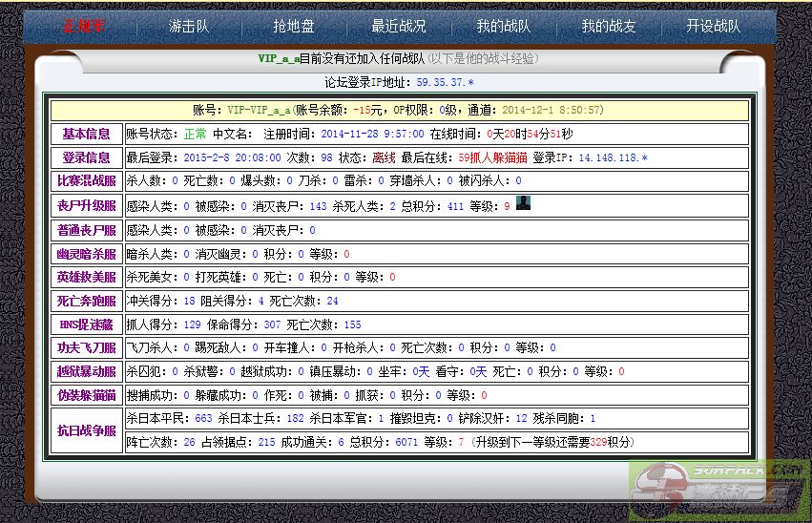Image resolution: width=812 pixels, height=523 pixels.
Task: Click the 幽灵暗杀服 server label
Action: coord(86,254)
